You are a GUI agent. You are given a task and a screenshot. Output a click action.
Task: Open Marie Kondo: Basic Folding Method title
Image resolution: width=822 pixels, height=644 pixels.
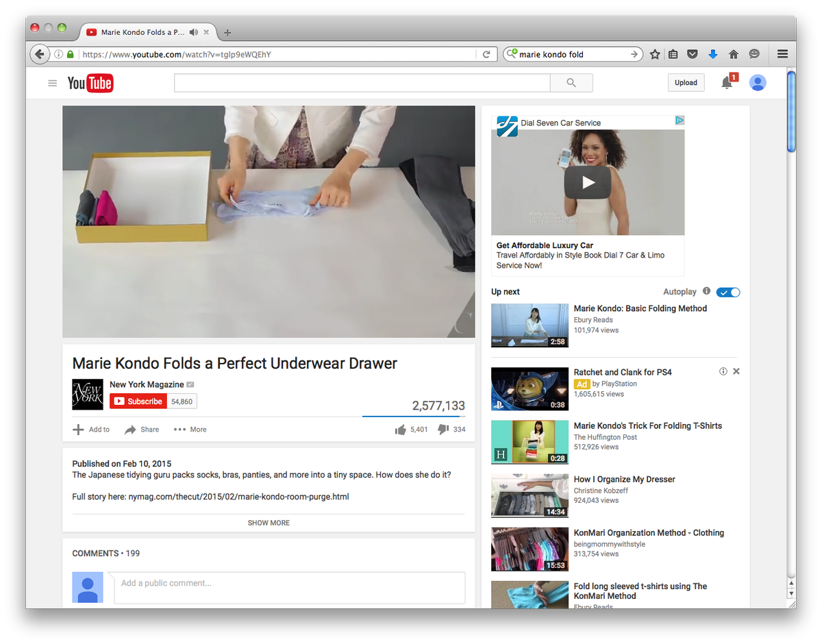640,308
